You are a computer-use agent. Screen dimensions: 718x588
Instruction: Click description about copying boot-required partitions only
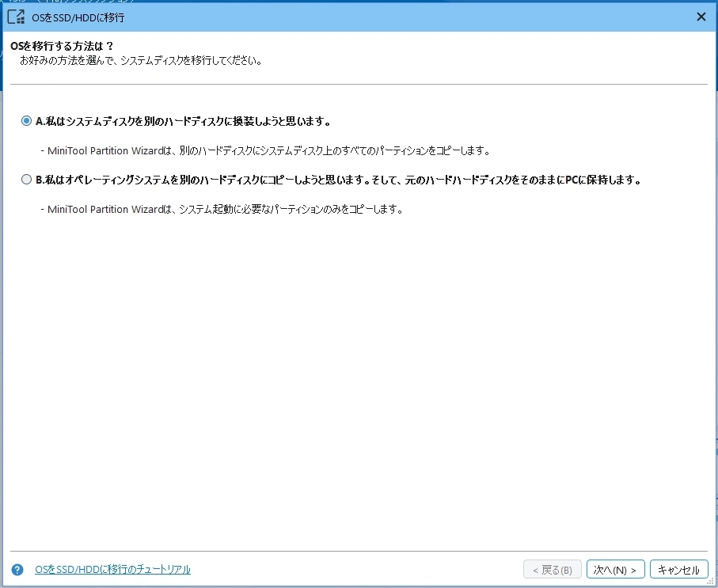[222, 209]
